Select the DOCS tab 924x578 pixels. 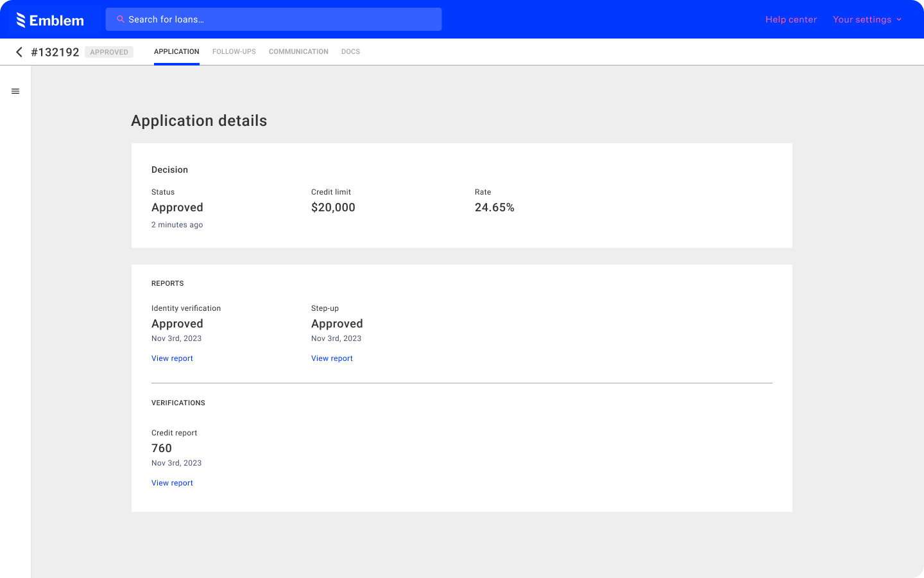350,51
